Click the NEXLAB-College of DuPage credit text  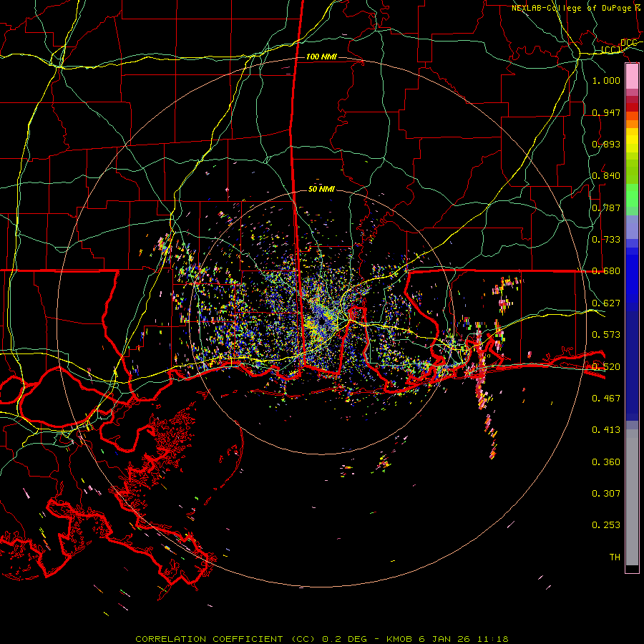tap(572, 8)
